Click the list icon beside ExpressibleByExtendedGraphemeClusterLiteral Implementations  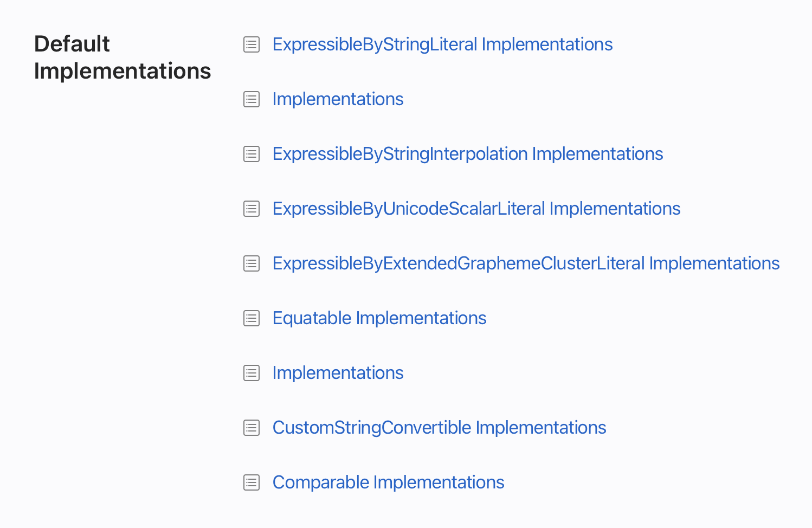pyautogui.click(x=252, y=263)
